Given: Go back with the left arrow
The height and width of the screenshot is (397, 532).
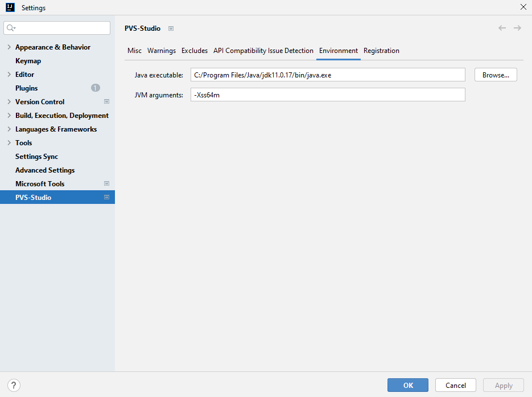Looking at the screenshot, I should pos(502,28).
